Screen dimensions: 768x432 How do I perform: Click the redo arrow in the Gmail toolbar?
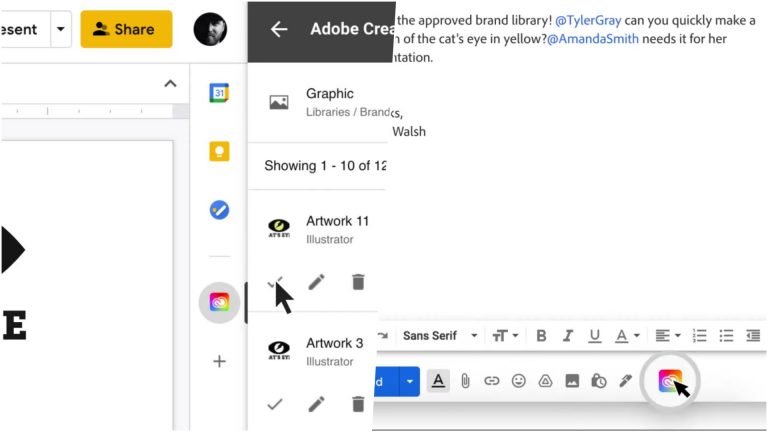(383, 336)
